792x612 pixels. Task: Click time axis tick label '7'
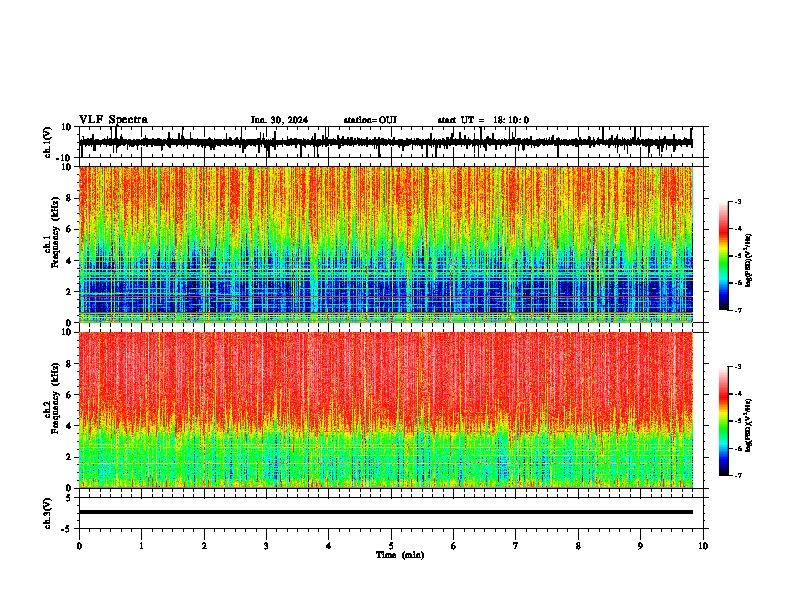516,546
